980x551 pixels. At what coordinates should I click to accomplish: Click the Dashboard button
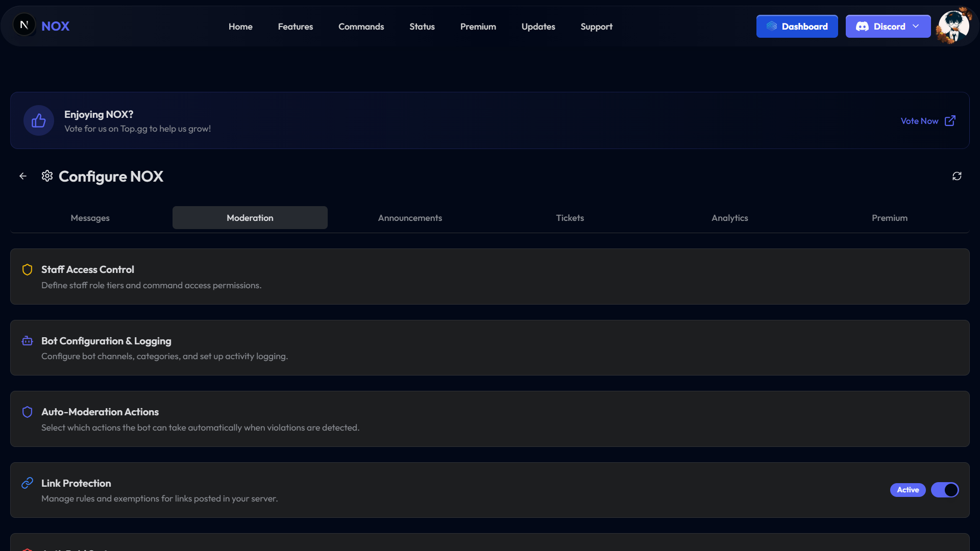[797, 26]
